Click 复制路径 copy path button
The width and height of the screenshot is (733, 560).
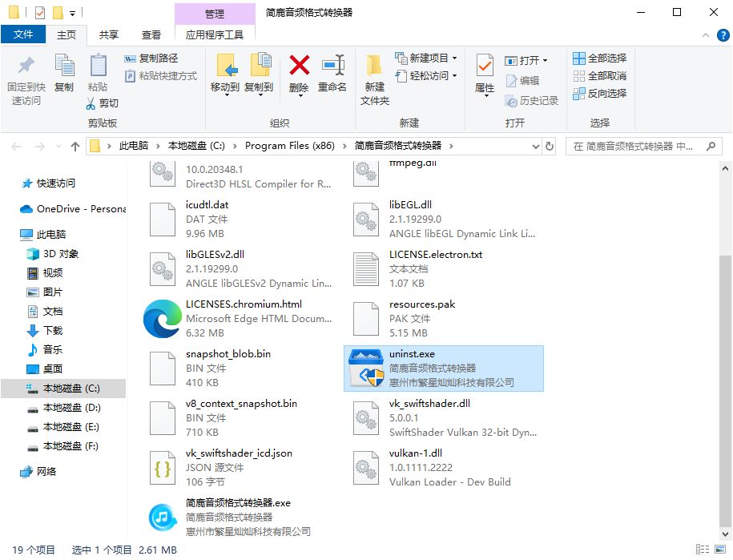click(x=151, y=58)
